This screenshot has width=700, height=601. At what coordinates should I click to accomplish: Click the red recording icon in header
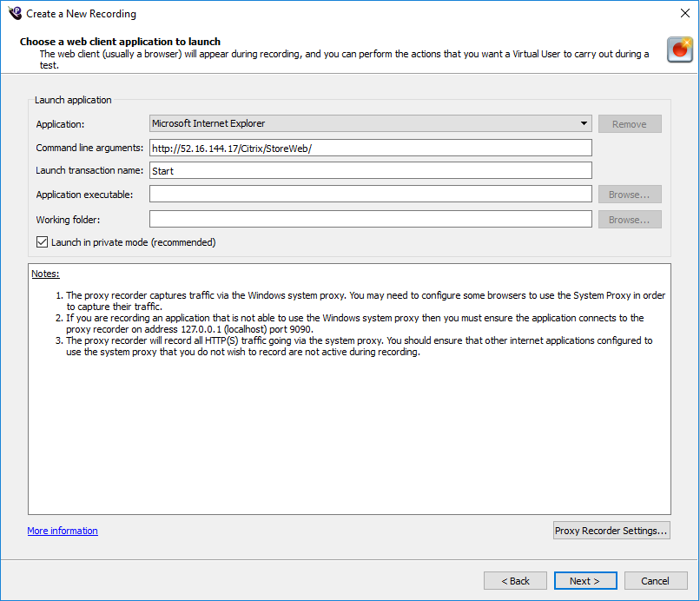pyautogui.click(x=679, y=50)
